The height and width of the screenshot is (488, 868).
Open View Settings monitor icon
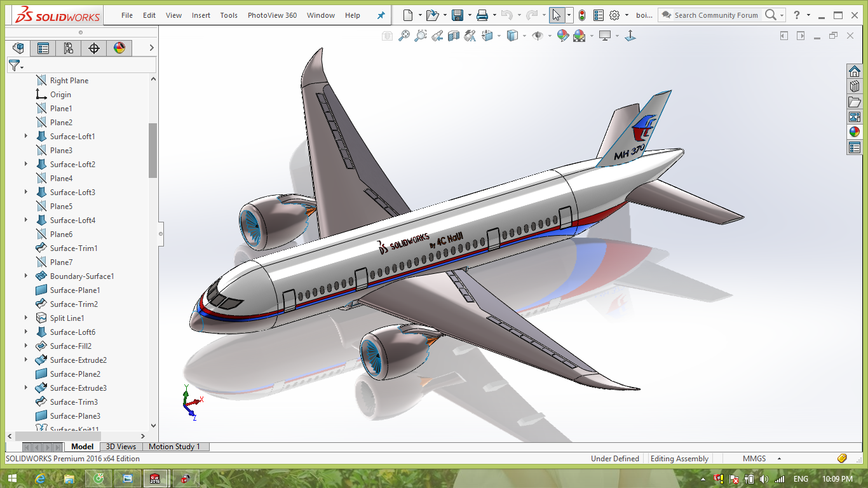[x=605, y=36]
